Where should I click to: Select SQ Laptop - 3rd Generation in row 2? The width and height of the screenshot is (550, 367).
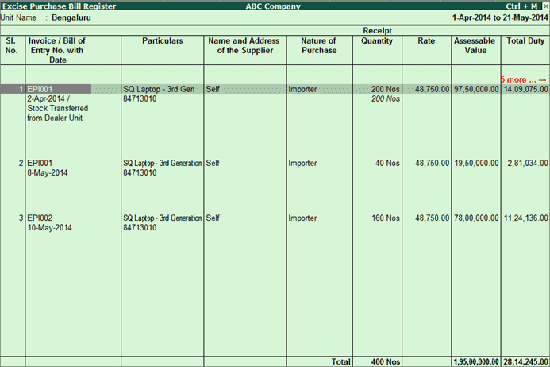point(162,163)
